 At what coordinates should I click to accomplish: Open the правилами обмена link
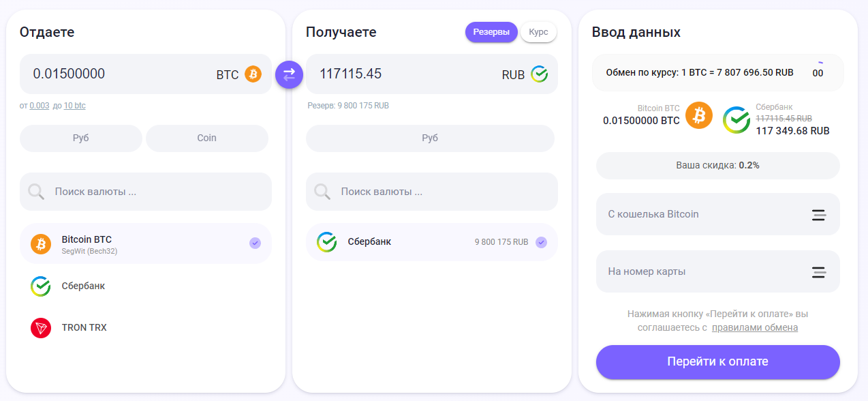tap(754, 327)
